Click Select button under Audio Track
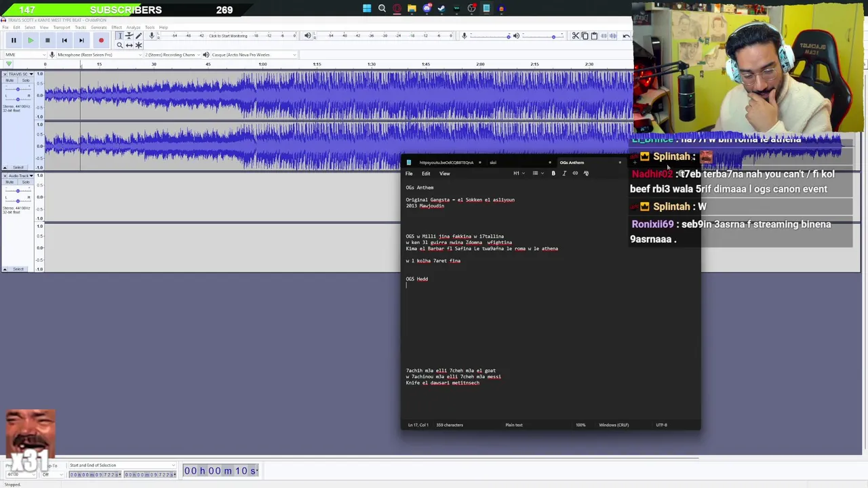This screenshot has height=488, width=868. [x=19, y=269]
